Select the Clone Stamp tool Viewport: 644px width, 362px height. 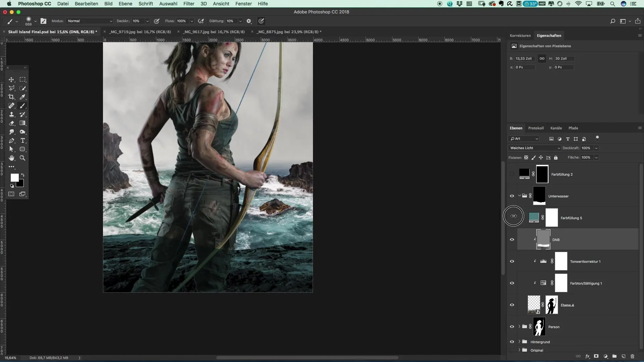(x=11, y=114)
